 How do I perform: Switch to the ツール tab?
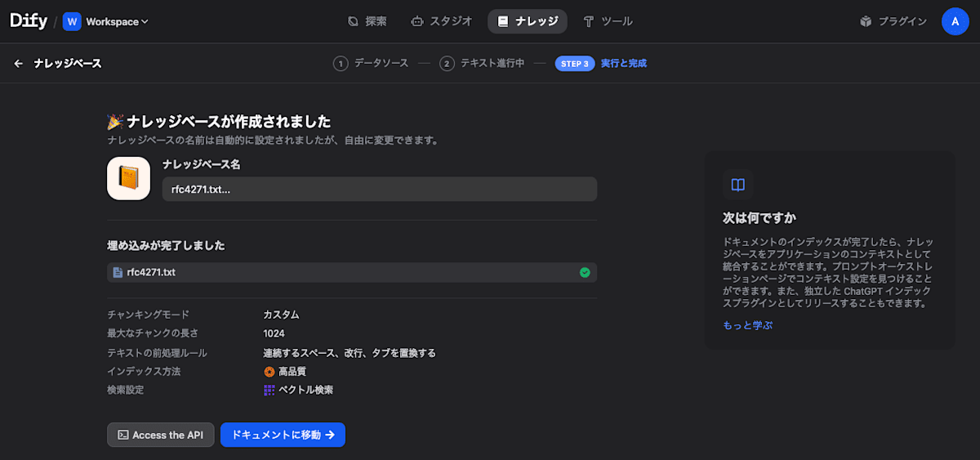click(608, 21)
